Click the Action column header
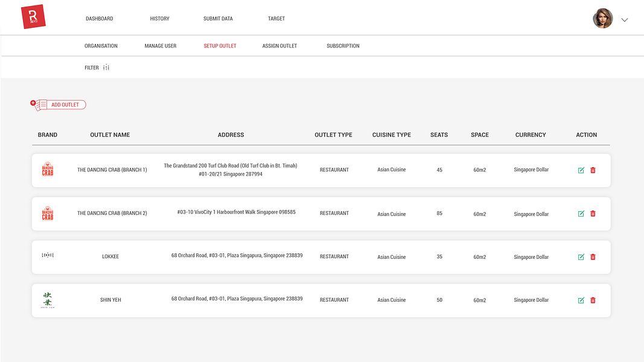Screen dimensions: 644x362 click(587, 135)
